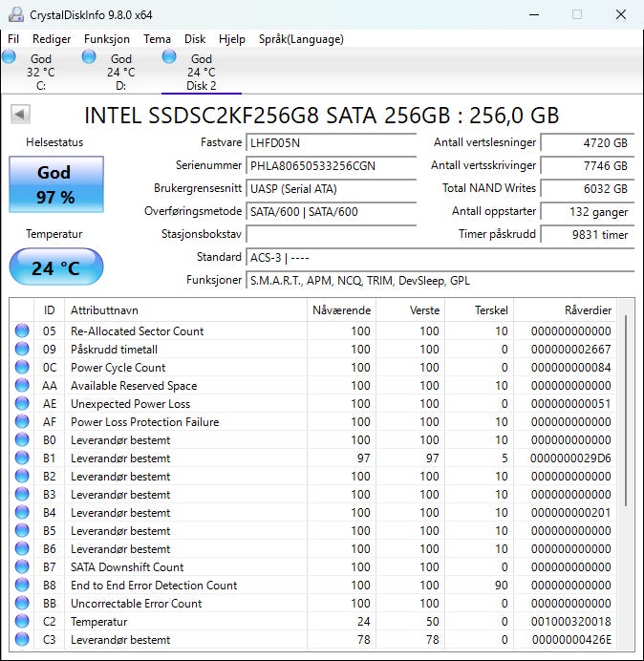Open the Fil menu
This screenshot has width=644, height=661.
13,39
